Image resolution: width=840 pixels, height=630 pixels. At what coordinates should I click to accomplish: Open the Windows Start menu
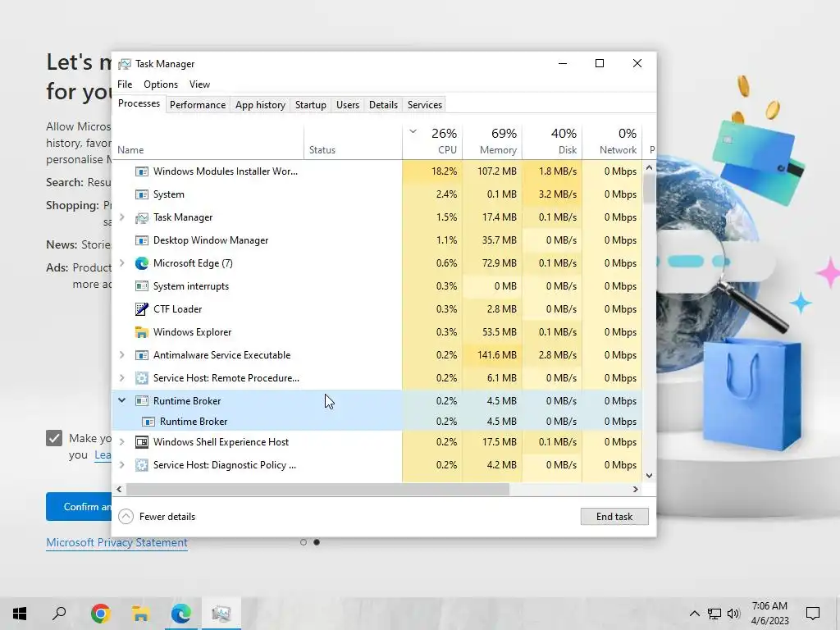[20, 614]
